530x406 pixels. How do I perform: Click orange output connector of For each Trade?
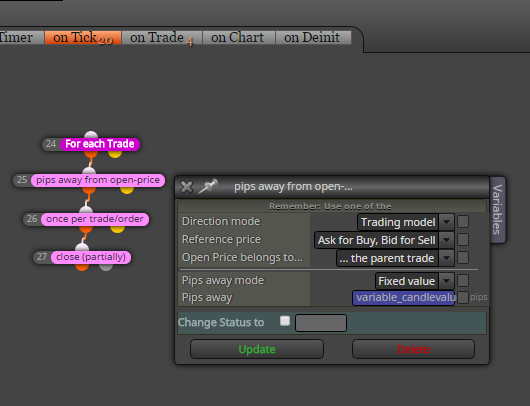(91, 154)
